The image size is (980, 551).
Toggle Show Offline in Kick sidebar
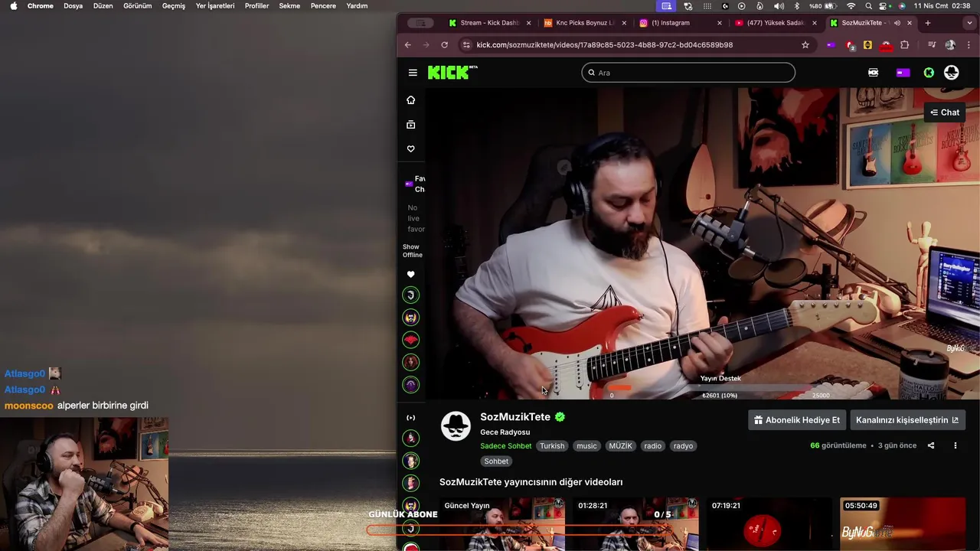pyautogui.click(x=412, y=251)
